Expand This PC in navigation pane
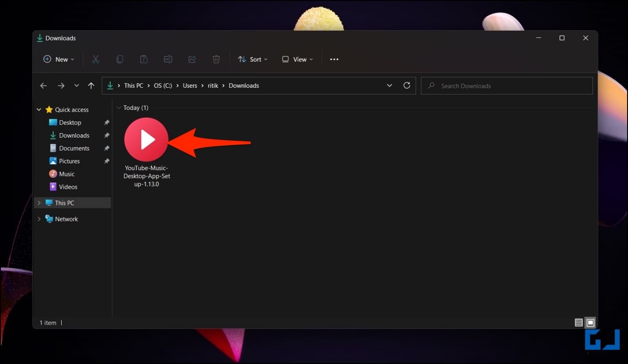Image resolution: width=628 pixels, height=364 pixels. 39,203
